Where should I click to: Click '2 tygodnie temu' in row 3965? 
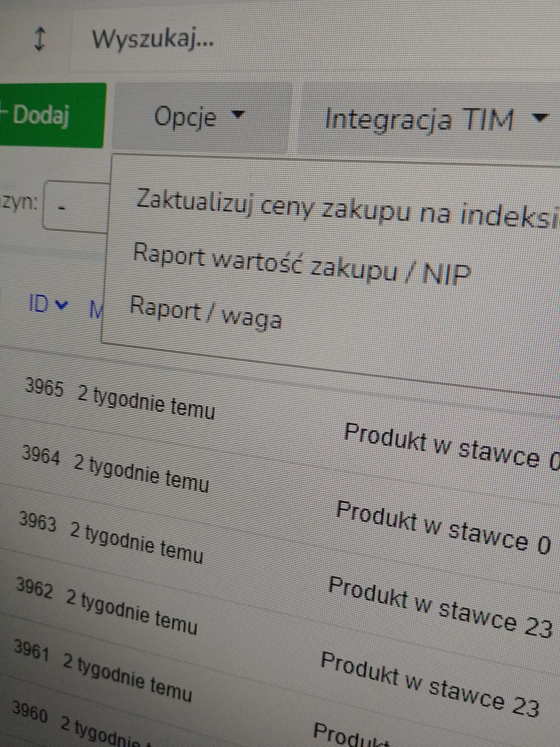[146, 403]
